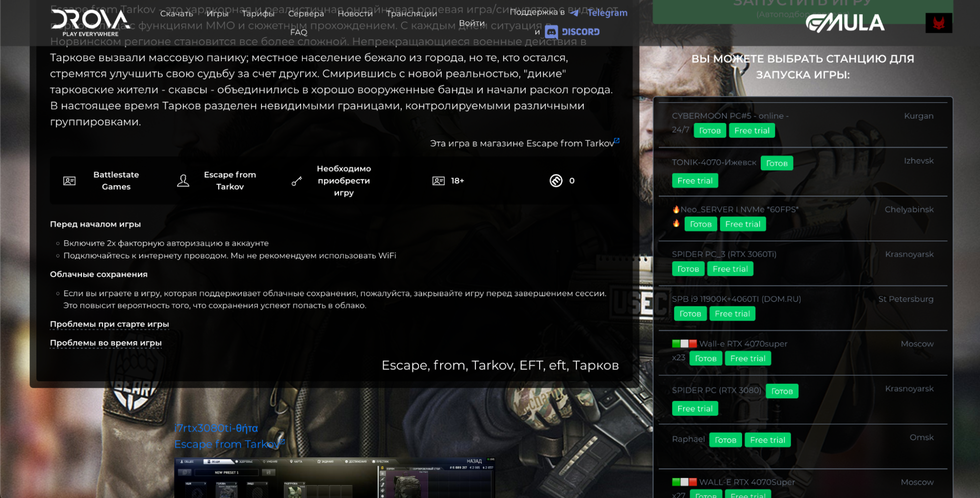The height and width of the screenshot is (498, 980).
Task: Click Готов on SPIDER PC (RTX 3080)
Action: (x=782, y=391)
